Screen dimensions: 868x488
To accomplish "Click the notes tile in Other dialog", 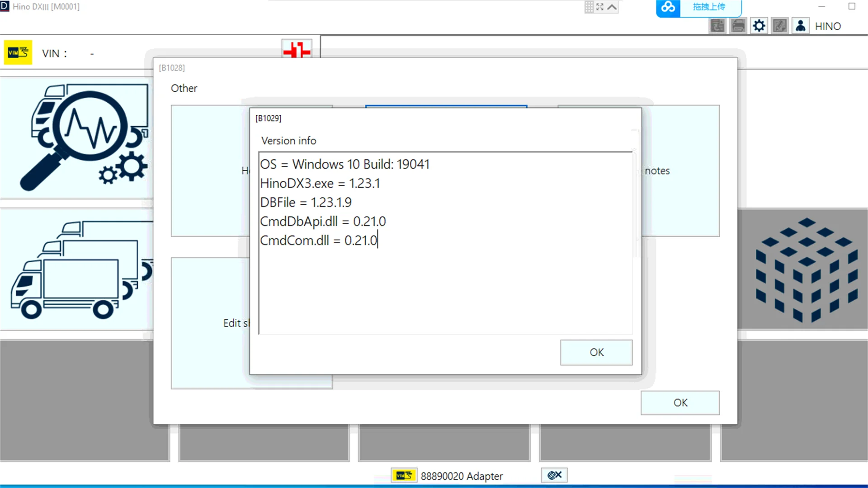I will (681, 171).
